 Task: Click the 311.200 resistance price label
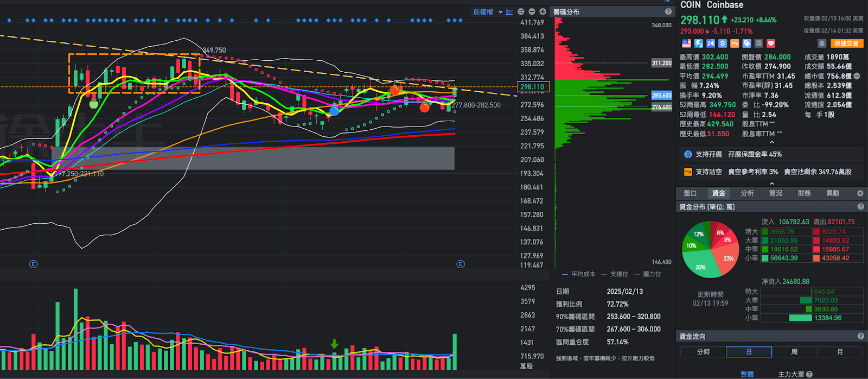(661, 63)
